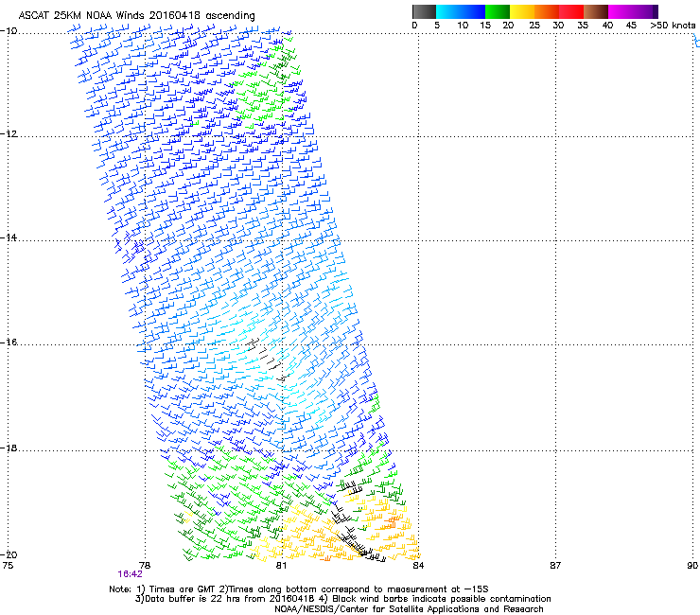Click the note line "Times are GMT"
The width and height of the screenshot is (700, 615).
point(182,589)
